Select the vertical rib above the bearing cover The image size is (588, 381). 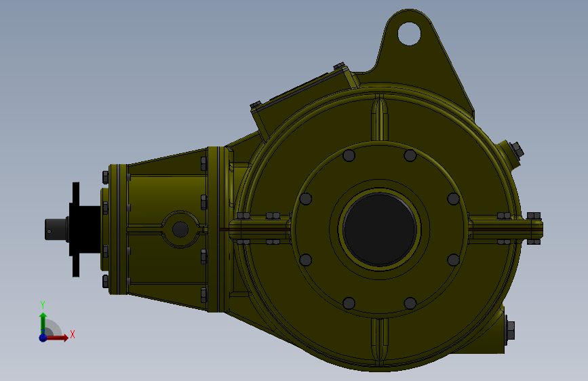380,117
